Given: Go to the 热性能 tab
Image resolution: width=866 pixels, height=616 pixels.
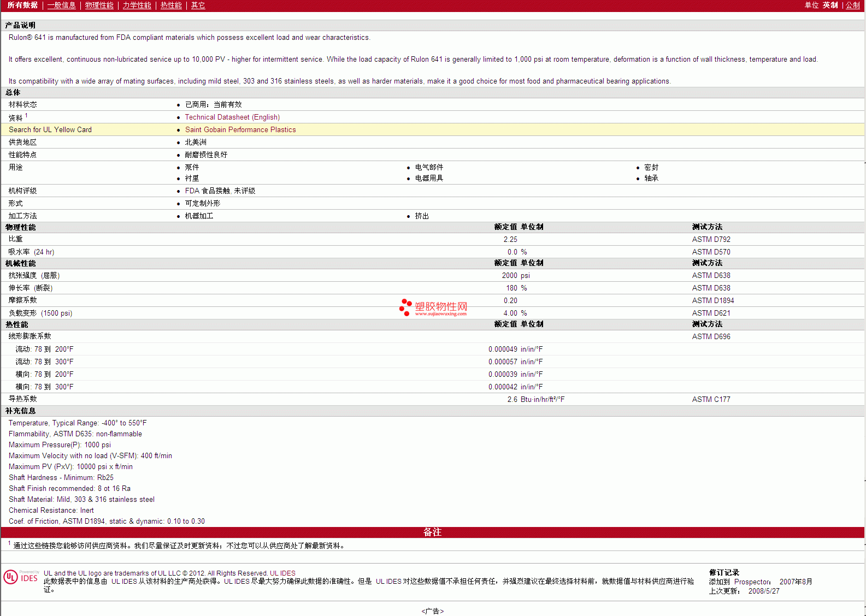Looking at the screenshot, I should (171, 5).
